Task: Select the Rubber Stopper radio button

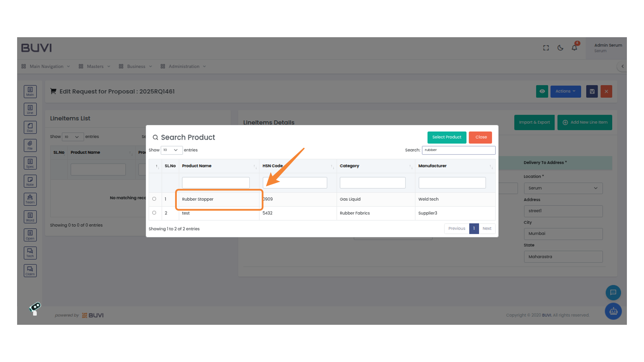Action: click(154, 199)
